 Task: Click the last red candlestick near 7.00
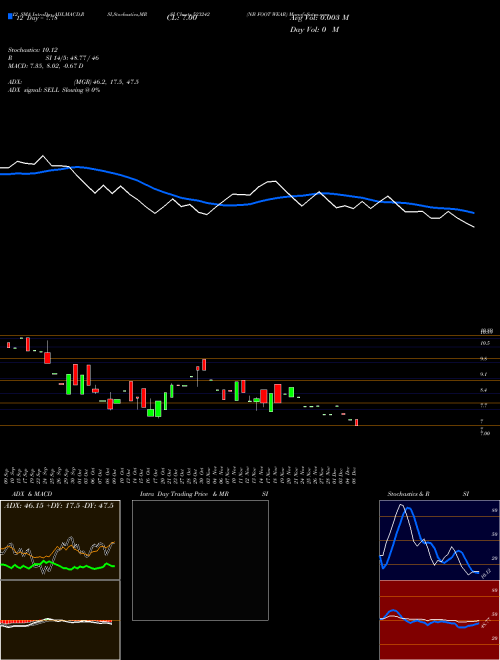(356, 422)
